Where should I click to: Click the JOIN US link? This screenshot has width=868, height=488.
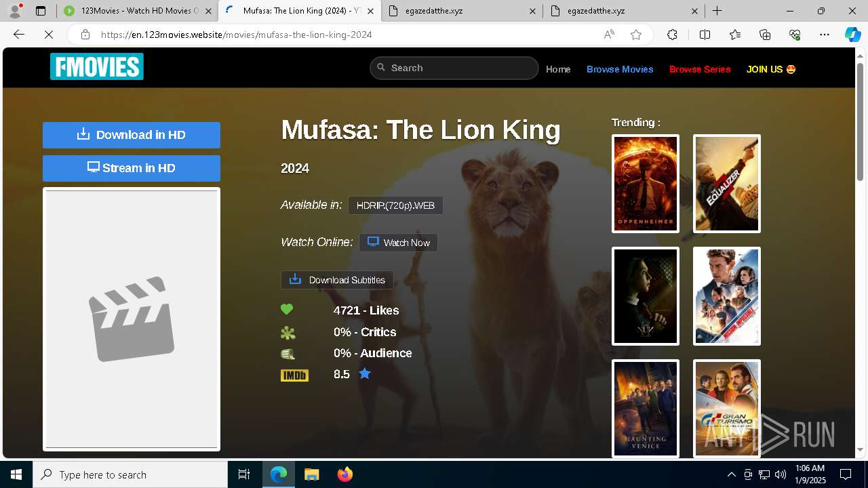[771, 69]
